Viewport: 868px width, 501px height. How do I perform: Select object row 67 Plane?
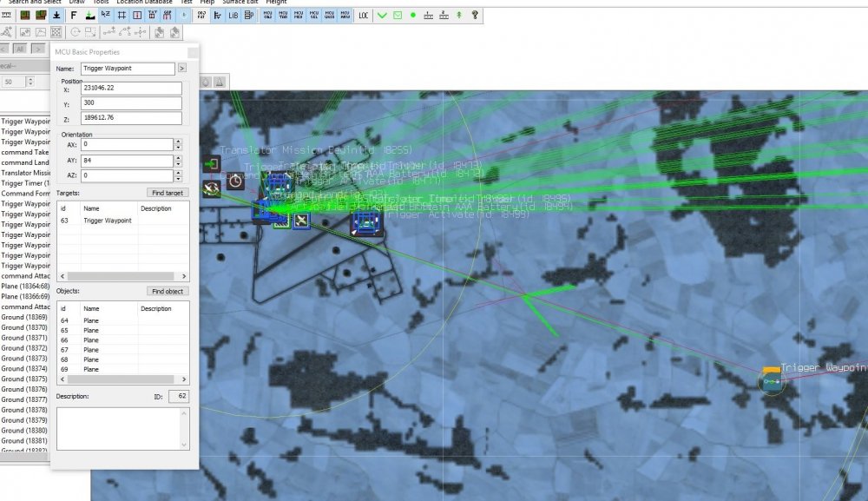[123, 350]
